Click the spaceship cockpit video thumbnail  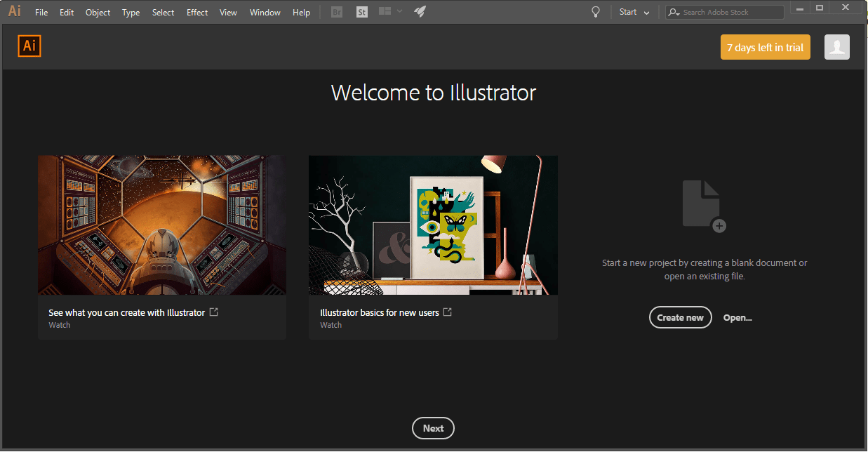(x=162, y=225)
